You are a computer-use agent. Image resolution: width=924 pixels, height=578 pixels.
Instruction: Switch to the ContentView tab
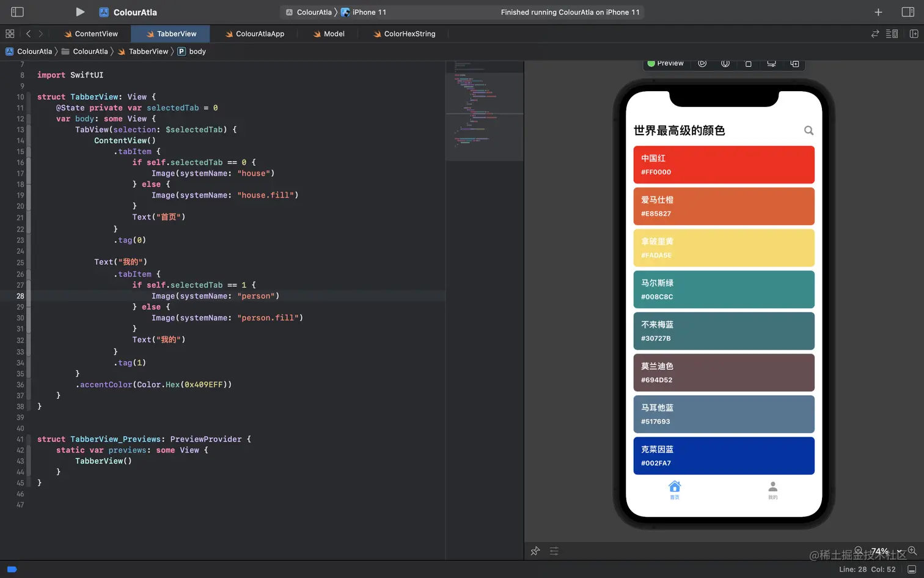(90, 34)
